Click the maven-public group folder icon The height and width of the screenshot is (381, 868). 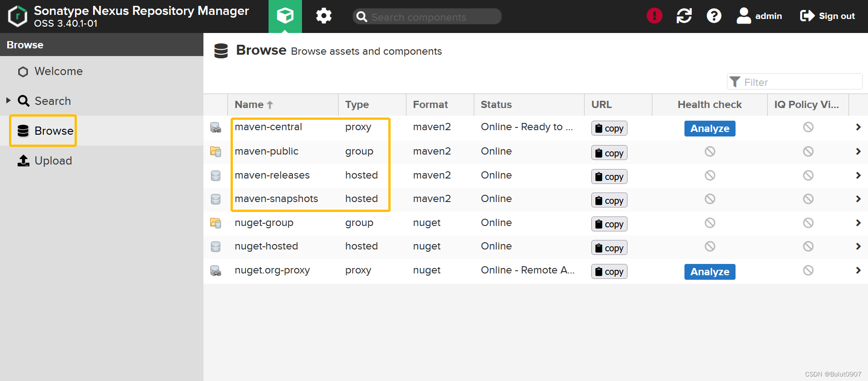click(x=216, y=151)
